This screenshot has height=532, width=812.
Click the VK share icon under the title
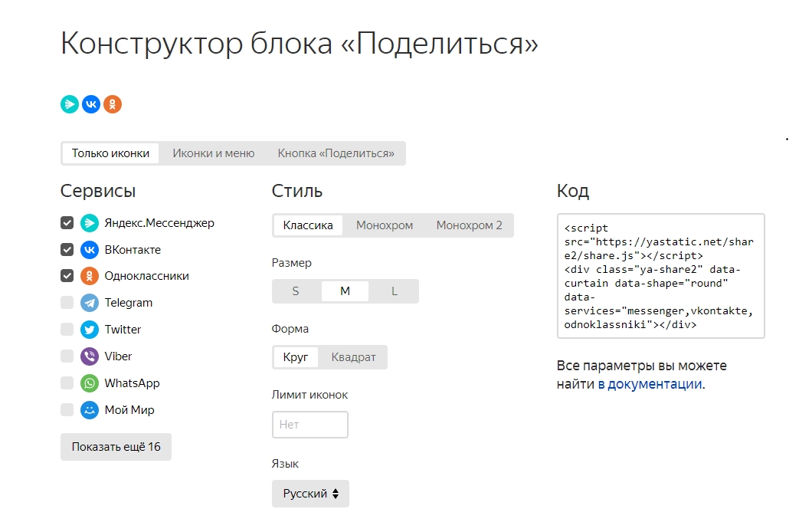point(91,104)
